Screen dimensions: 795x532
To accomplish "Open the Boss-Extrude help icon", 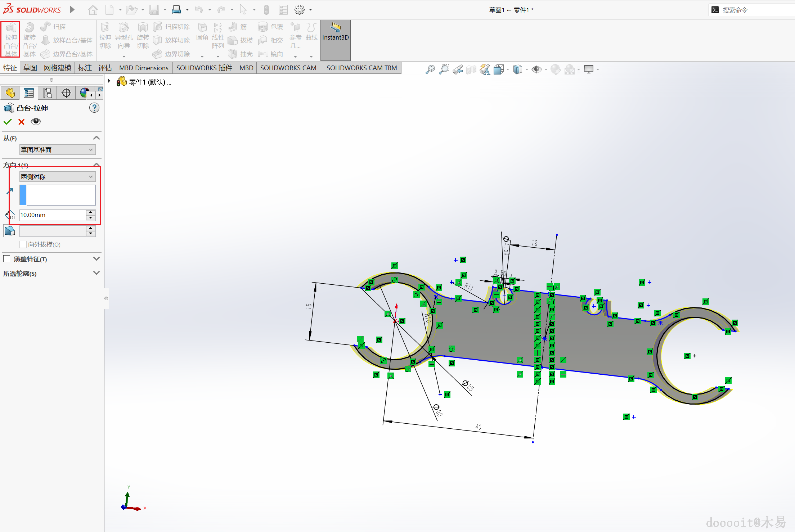I will [94, 108].
